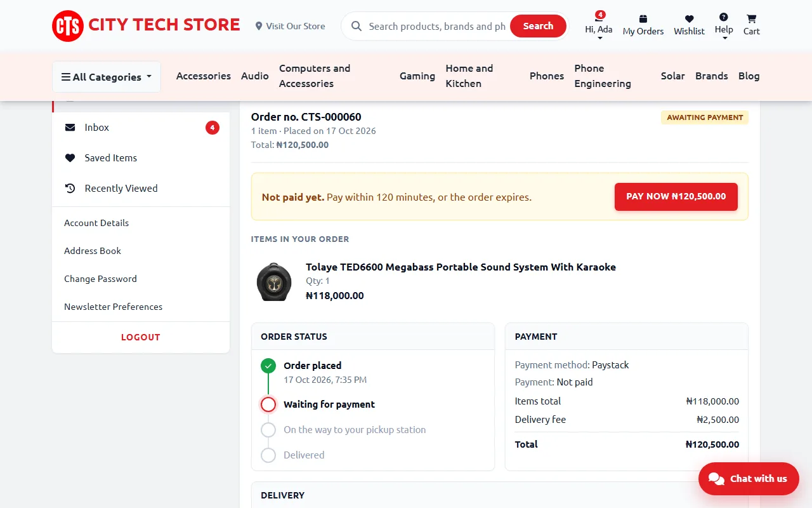Open the Audio category menu
Image resolution: width=812 pixels, height=508 pixels.
tap(255, 76)
